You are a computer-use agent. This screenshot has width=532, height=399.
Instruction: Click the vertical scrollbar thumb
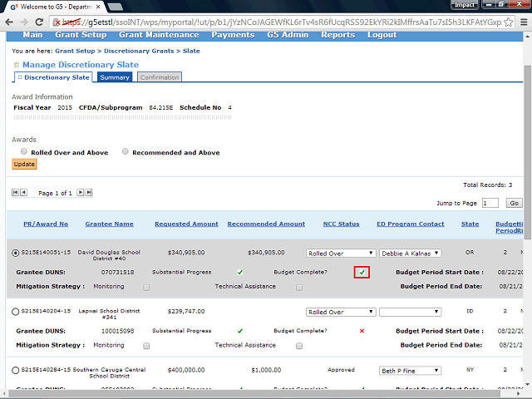(x=528, y=153)
